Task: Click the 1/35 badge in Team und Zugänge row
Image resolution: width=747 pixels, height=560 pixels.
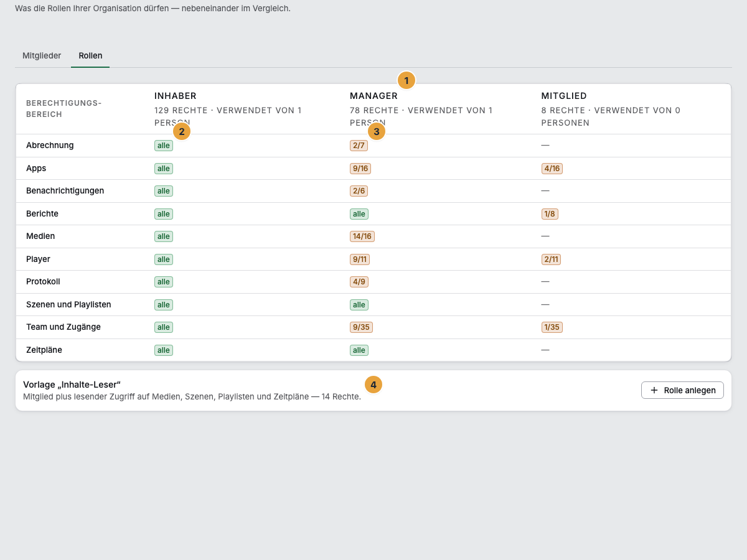Action: [x=552, y=327]
